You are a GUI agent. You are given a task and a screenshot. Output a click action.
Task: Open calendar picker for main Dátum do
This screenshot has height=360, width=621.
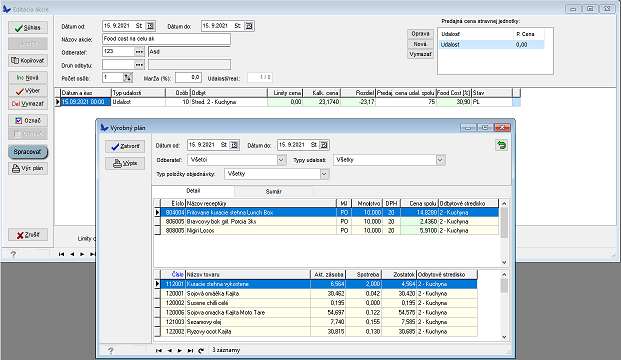click(x=249, y=26)
